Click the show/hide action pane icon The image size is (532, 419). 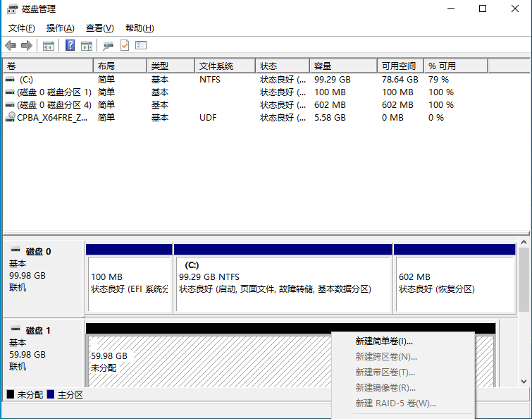pos(87,46)
